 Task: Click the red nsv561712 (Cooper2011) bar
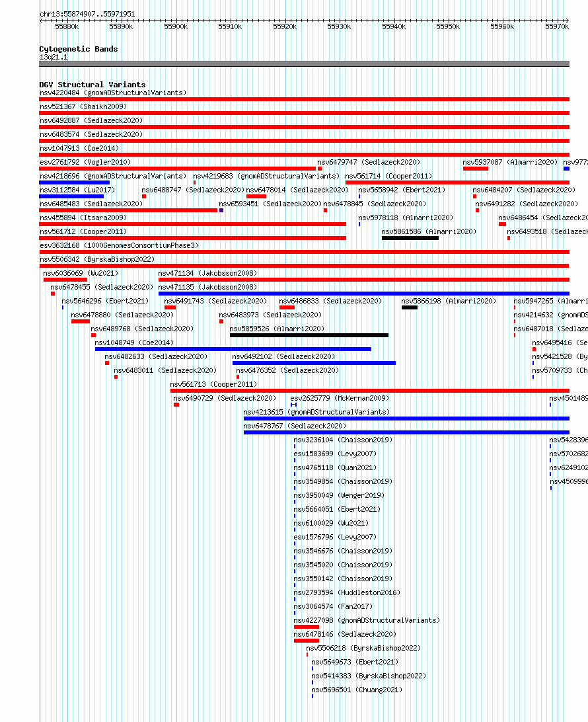pyautogui.click(x=192, y=238)
